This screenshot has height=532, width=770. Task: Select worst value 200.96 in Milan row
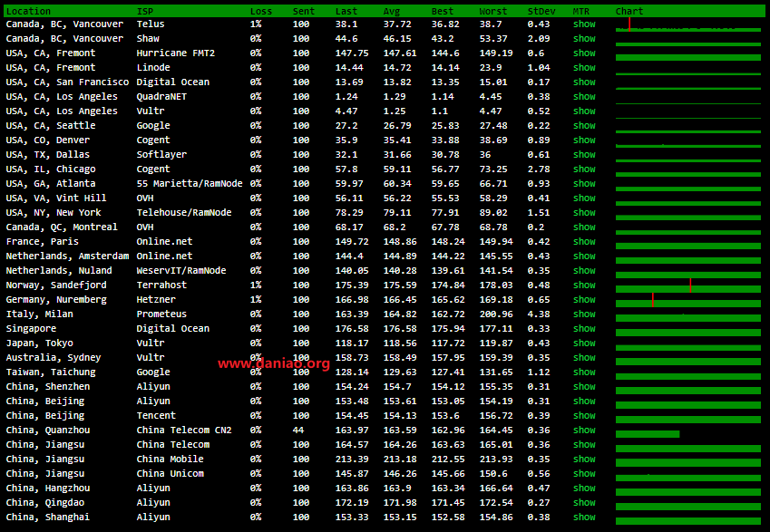tap(496, 314)
